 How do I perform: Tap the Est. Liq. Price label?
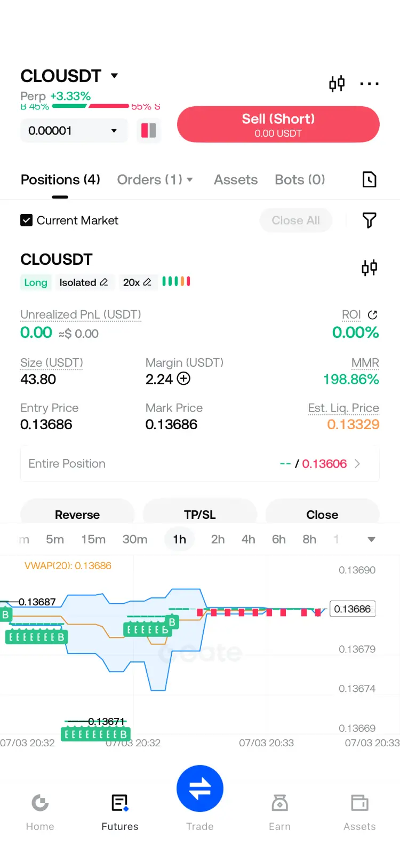tap(343, 408)
